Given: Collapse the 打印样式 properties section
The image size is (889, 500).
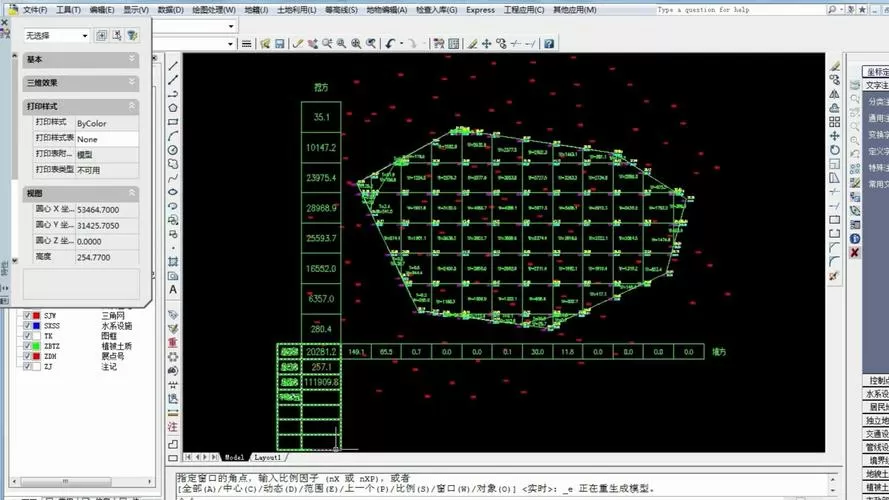Looking at the screenshot, I should [x=81, y=107].
